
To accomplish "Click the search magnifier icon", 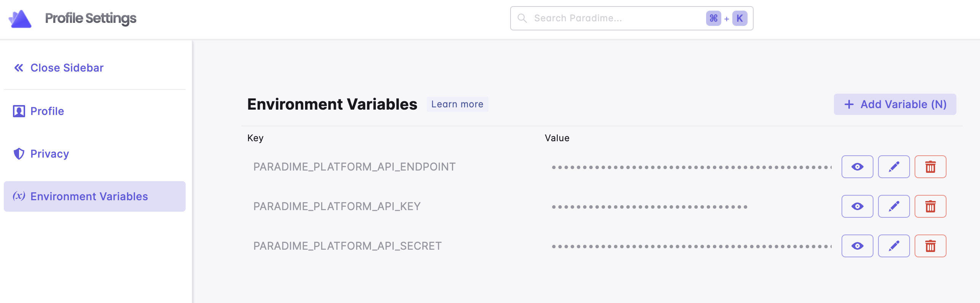I will [522, 18].
